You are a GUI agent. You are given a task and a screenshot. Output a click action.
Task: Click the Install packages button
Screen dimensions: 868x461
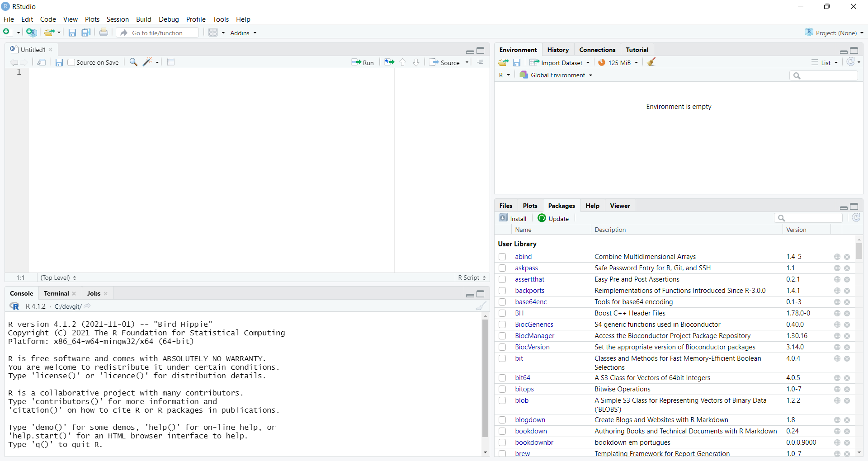pyautogui.click(x=513, y=218)
